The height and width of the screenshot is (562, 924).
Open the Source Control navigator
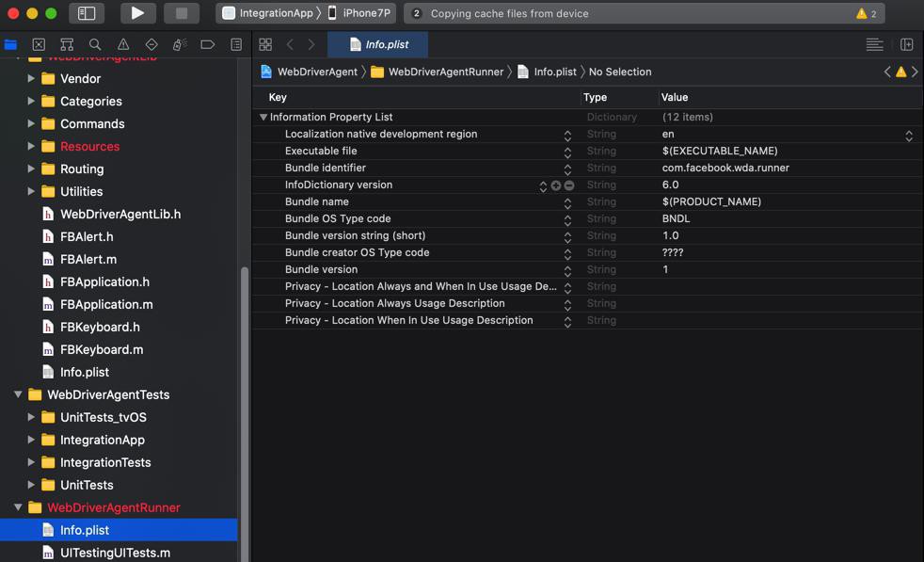(39, 44)
